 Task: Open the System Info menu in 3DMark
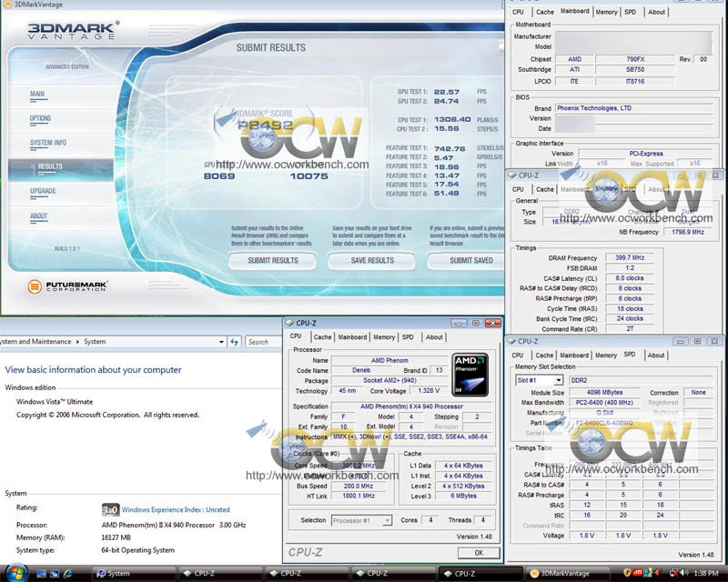[x=47, y=143]
